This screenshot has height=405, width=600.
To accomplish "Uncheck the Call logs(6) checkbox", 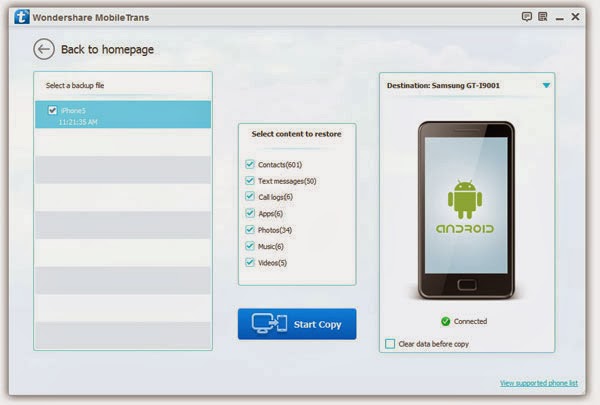I will pyautogui.click(x=250, y=197).
